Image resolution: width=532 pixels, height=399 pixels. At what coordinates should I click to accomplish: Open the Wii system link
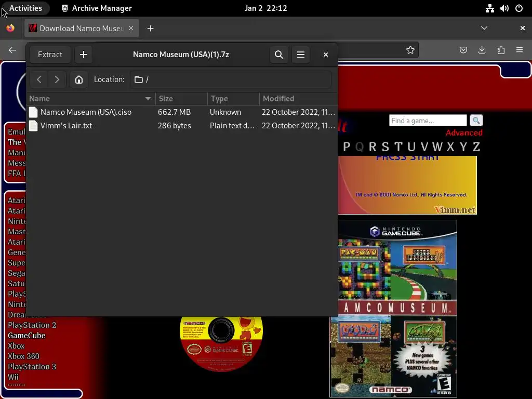tap(13, 377)
